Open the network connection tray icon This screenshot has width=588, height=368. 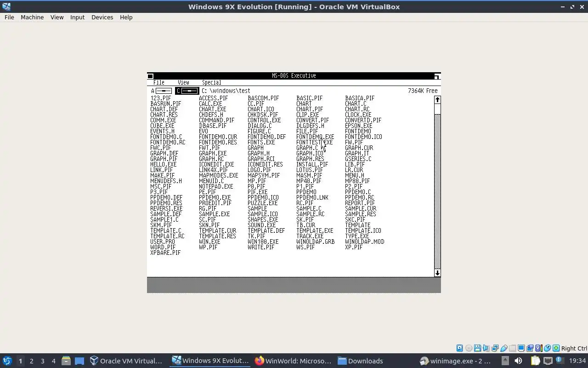pos(548,361)
